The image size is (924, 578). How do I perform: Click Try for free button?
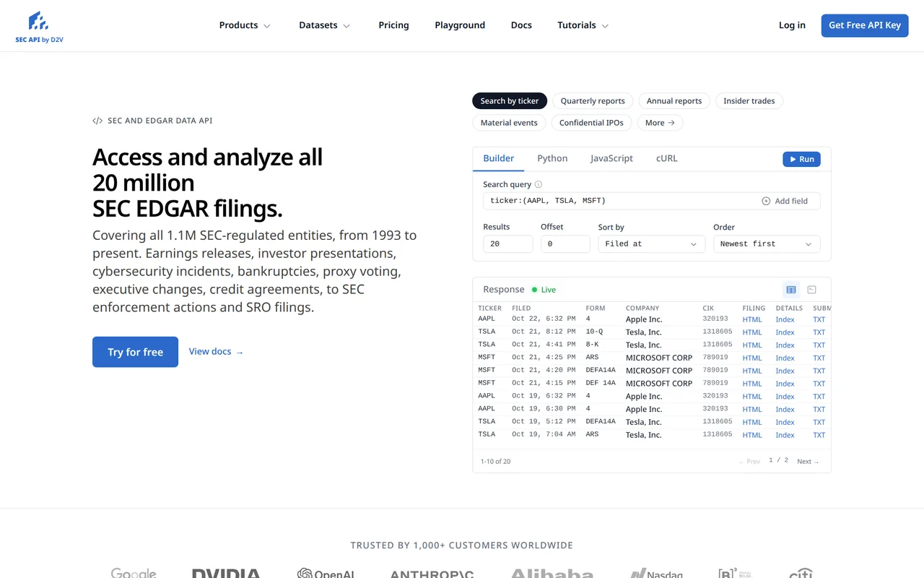point(135,352)
